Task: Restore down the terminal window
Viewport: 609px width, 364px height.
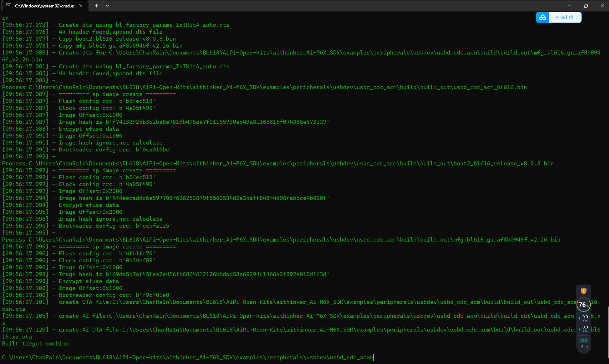Action: 586,6
